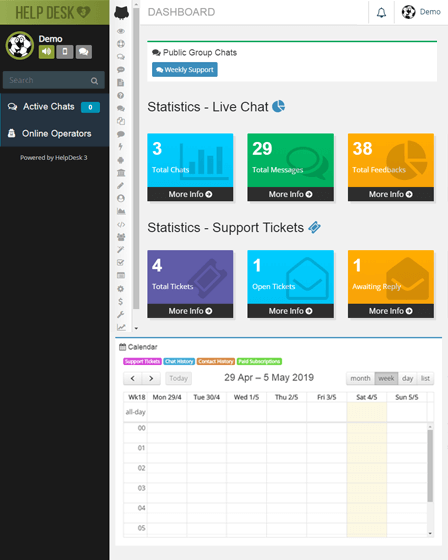Image resolution: width=448 pixels, height=560 pixels.
Task: Open Active Chats in the left panel
Action: click(55, 107)
